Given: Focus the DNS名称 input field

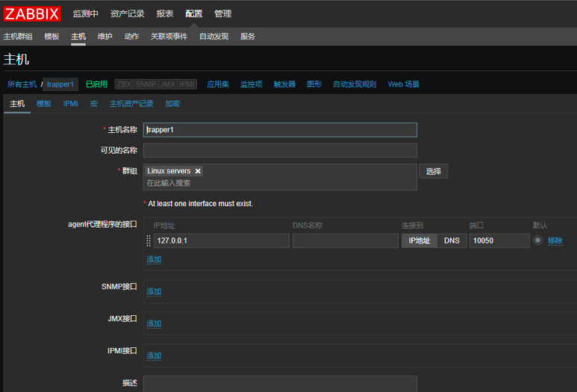Looking at the screenshot, I should [346, 240].
